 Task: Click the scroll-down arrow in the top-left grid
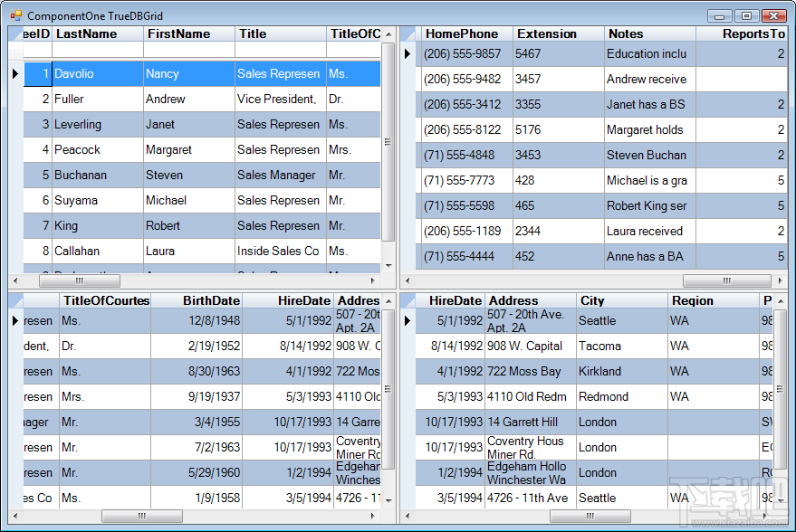click(388, 266)
